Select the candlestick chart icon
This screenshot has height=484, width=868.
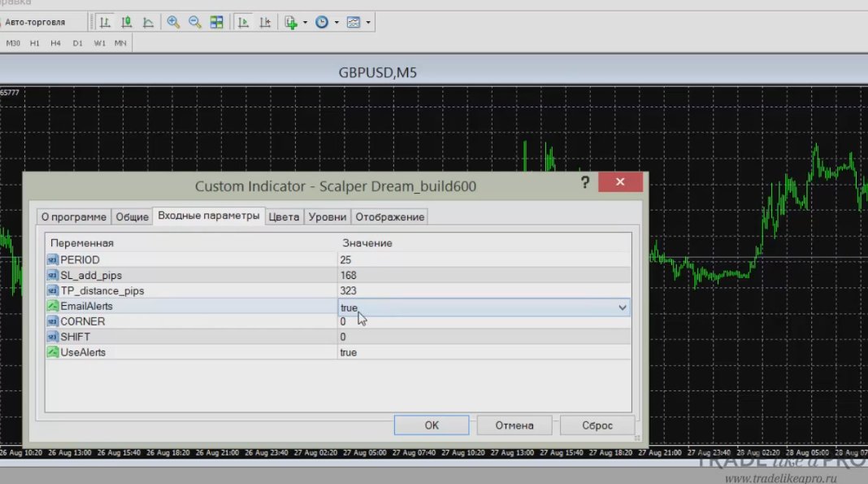[127, 22]
